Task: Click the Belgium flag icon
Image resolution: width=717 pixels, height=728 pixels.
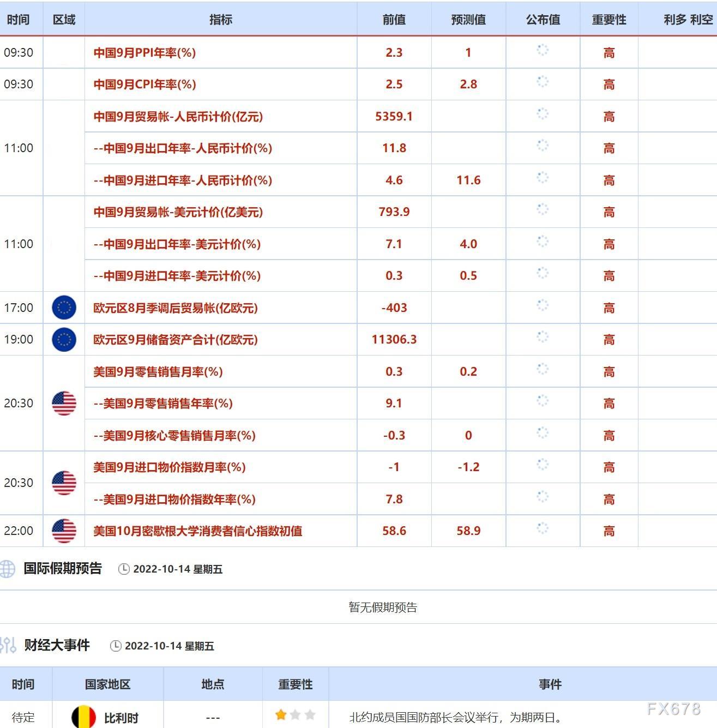Action: click(x=83, y=717)
